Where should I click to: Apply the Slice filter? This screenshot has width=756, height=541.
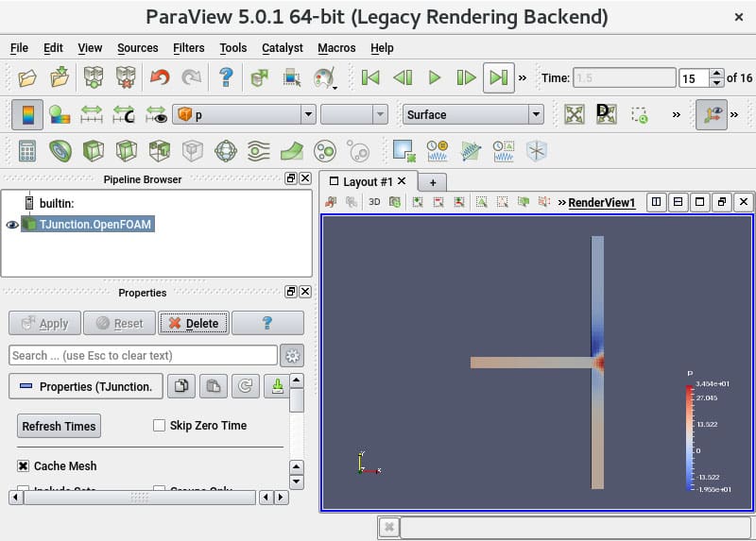point(127,151)
